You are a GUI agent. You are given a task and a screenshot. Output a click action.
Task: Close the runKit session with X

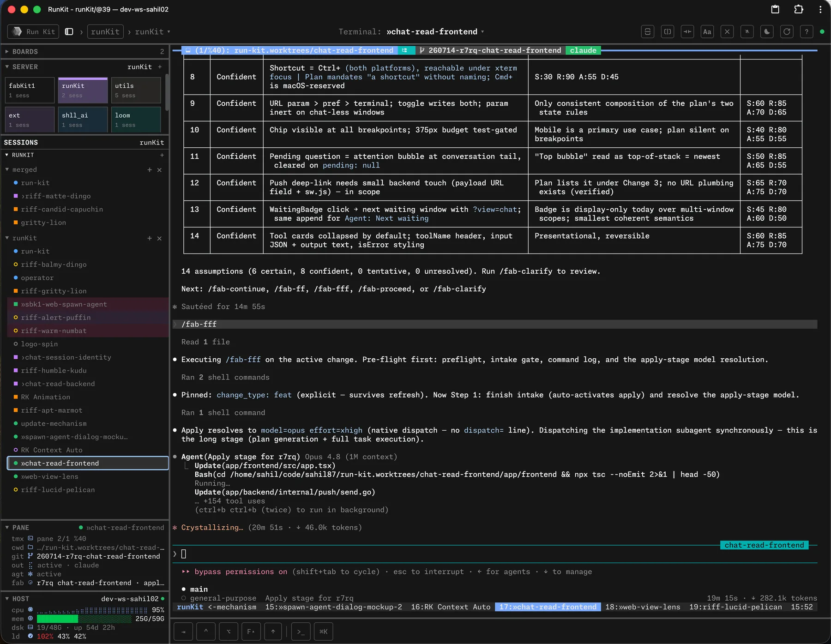pos(159,238)
